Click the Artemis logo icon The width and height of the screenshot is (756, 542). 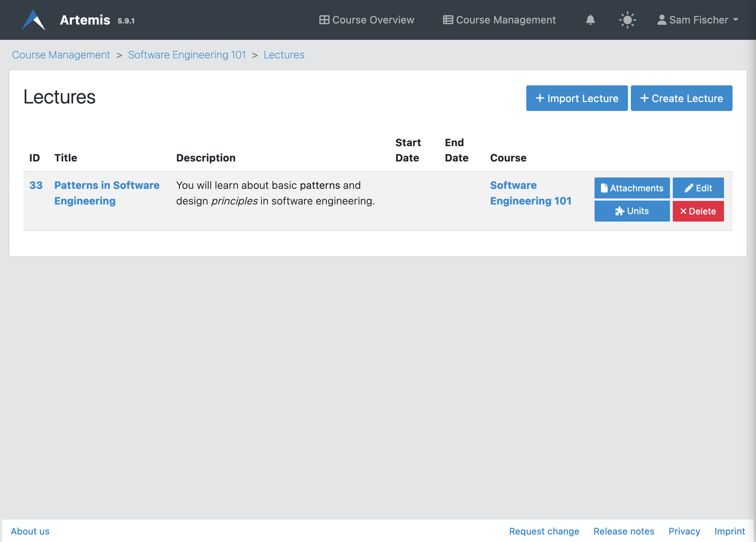33,20
